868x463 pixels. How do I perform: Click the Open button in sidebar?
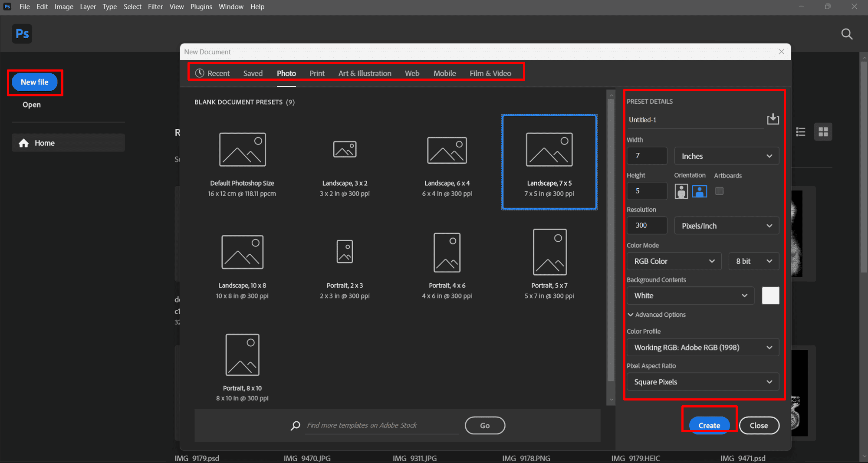click(32, 105)
